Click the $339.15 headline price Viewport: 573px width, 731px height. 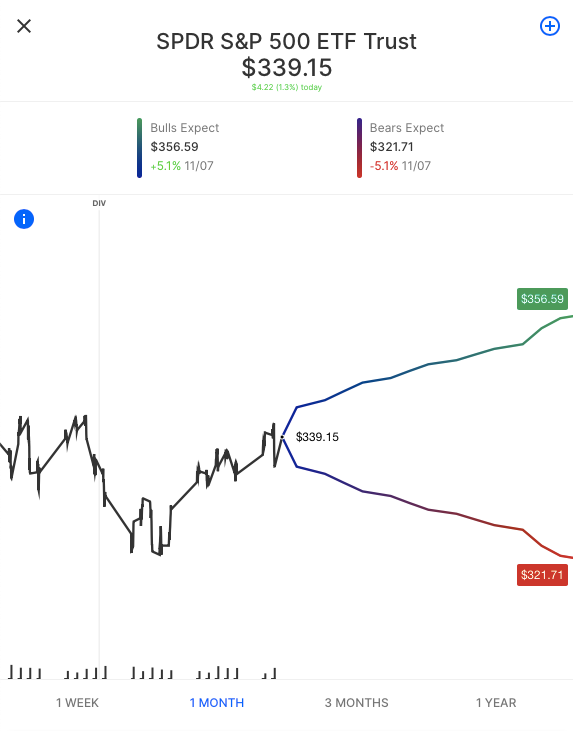click(287, 68)
